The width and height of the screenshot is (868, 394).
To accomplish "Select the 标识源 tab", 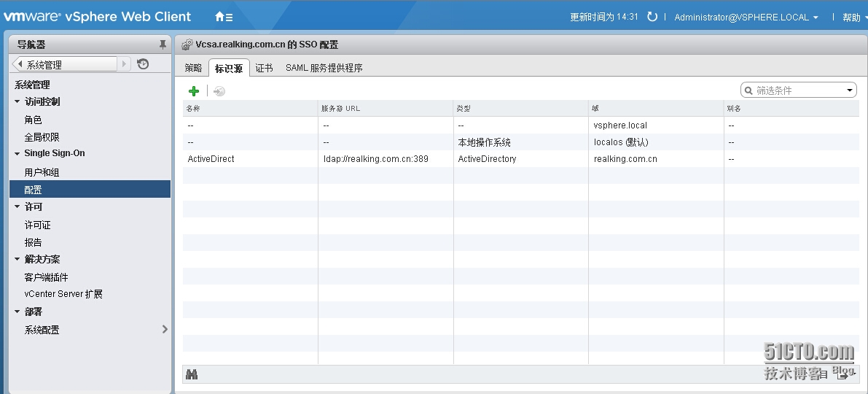I will [229, 68].
